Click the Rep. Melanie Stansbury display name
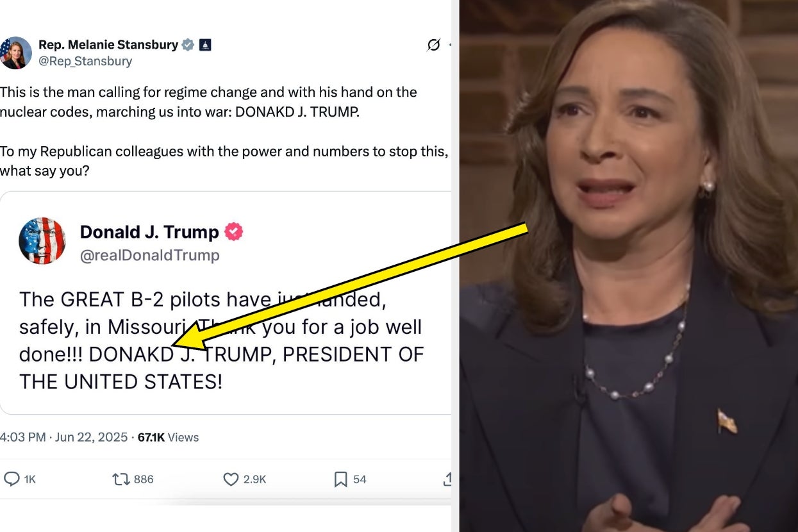Screen dimensions: 798x532 [108, 44]
